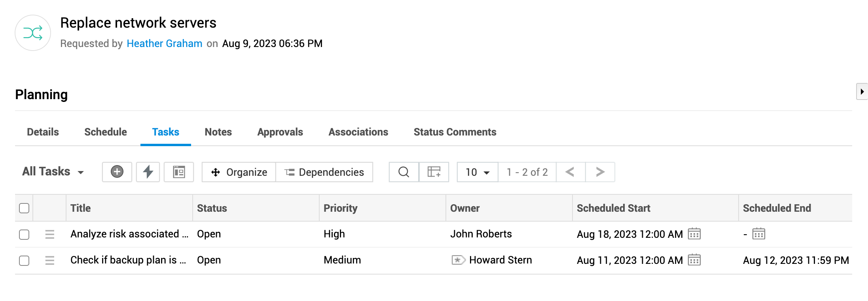Expand the collapsed right side panel arrow
Viewport: 868px width, 301px height.
pyautogui.click(x=862, y=92)
